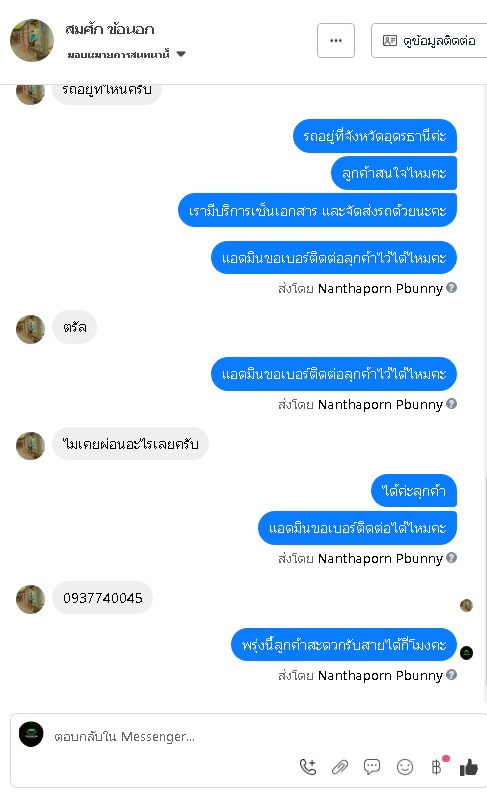
Task: Open the emoji picker smiley icon
Action: (x=405, y=767)
